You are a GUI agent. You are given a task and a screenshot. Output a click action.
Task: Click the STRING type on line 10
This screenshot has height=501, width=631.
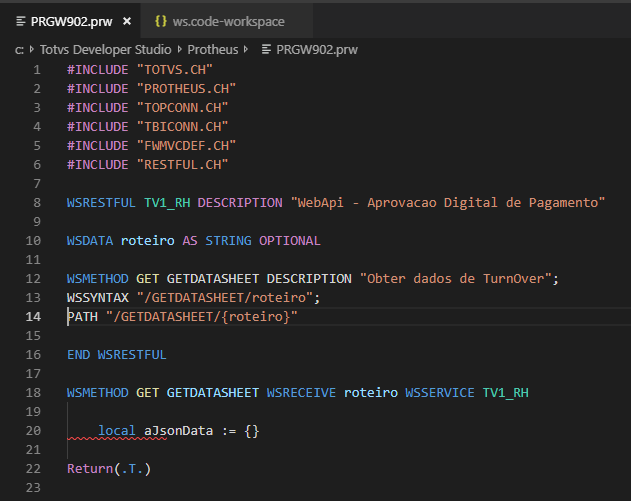pos(228,240)
